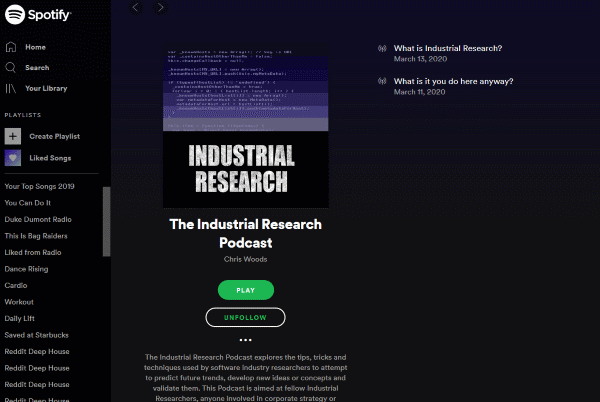Click the Liked Songs heart icon
This screenshot has height=402, width=600.
click(x=13, y=158)
